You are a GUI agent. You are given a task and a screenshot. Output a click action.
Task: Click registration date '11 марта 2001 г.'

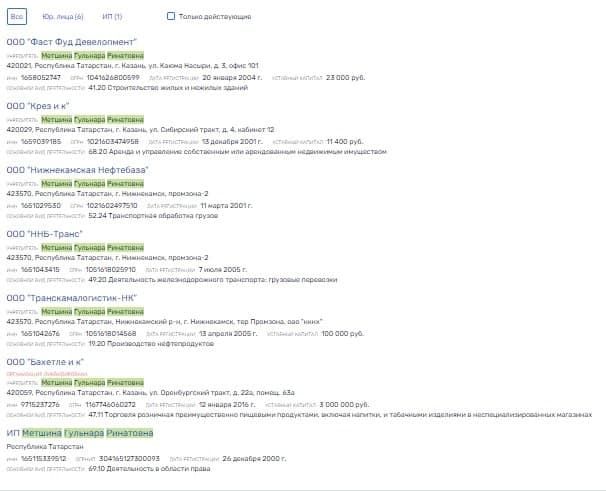point(226,206)
